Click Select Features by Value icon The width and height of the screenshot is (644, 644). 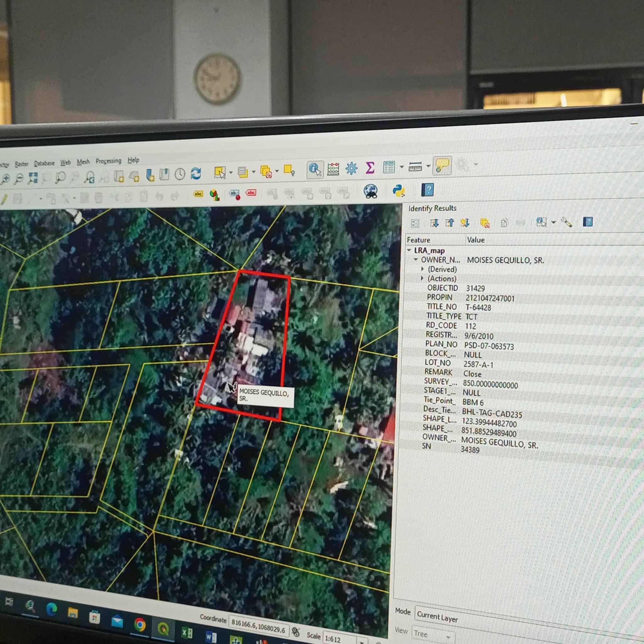tap(243, 172)
